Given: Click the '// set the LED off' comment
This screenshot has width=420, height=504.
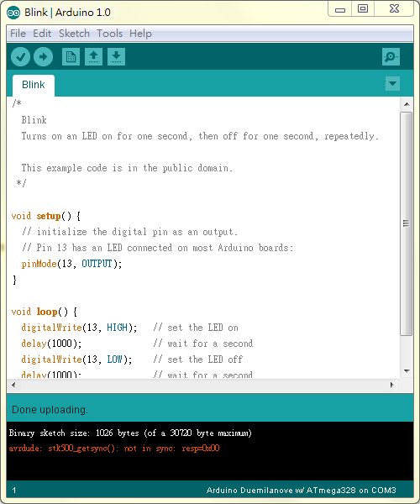Looking at the screenshot, I should click(198, 360).
